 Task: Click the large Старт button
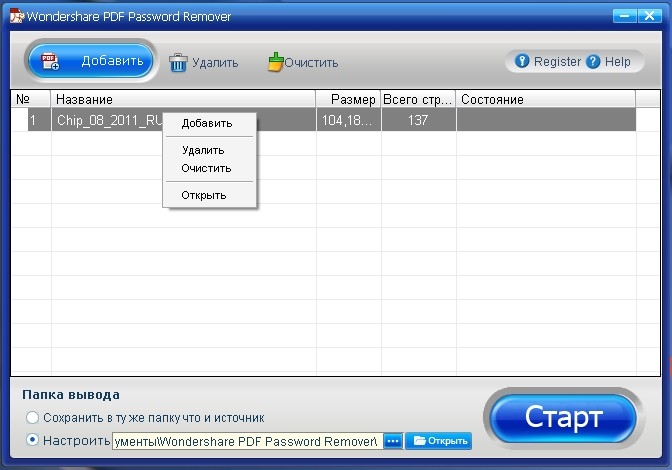[563, 418]
